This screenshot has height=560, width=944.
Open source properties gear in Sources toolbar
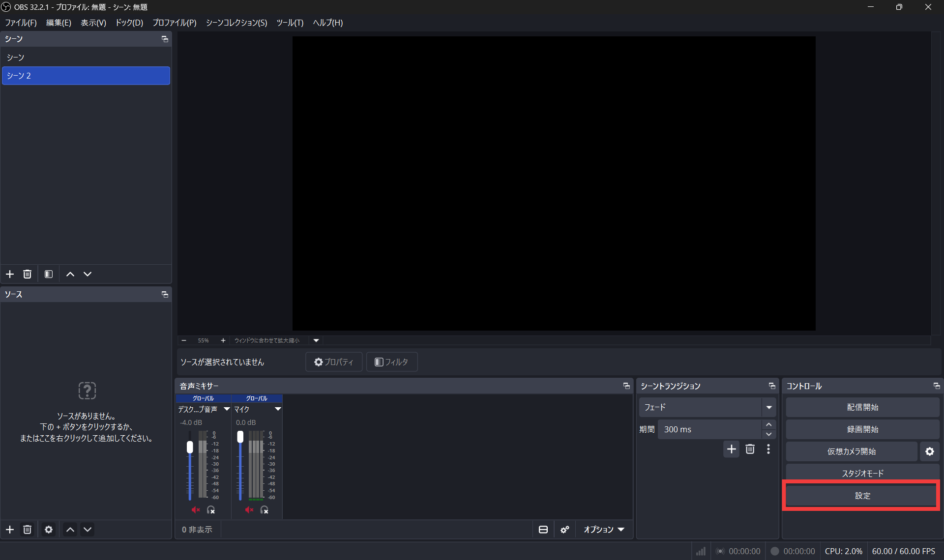click(49, 530)
